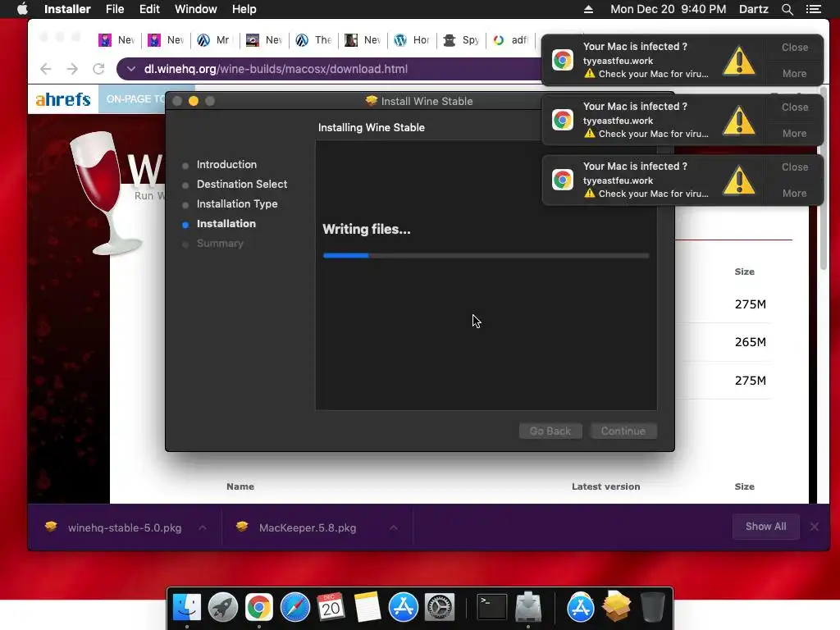The width and height of the screenshot is (840, 630).
Task: Click the Writing files progress bar
Action: tap(486, 256)
